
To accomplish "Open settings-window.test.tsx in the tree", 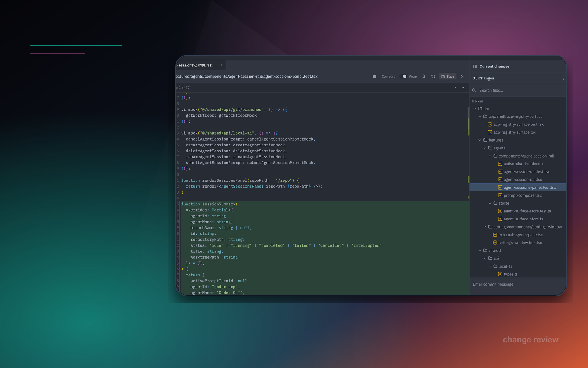I will pyautogui.click(x=520, y=243).
